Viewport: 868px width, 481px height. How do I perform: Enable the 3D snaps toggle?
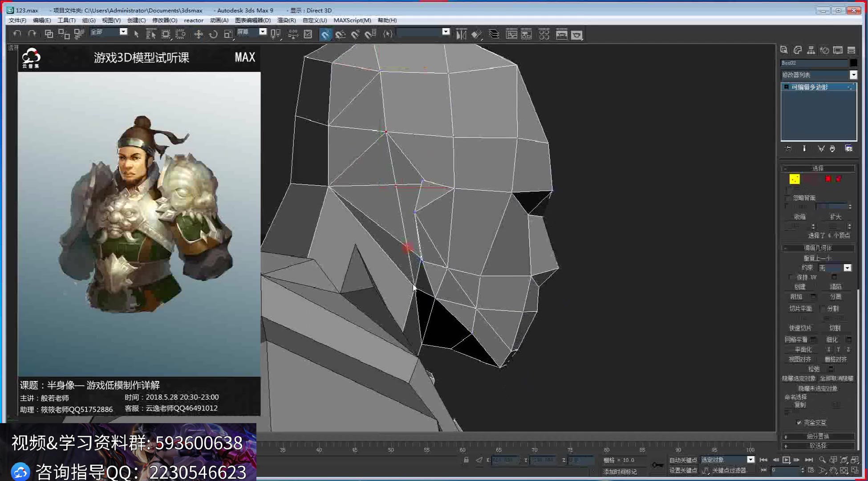[x=325, y=34]
